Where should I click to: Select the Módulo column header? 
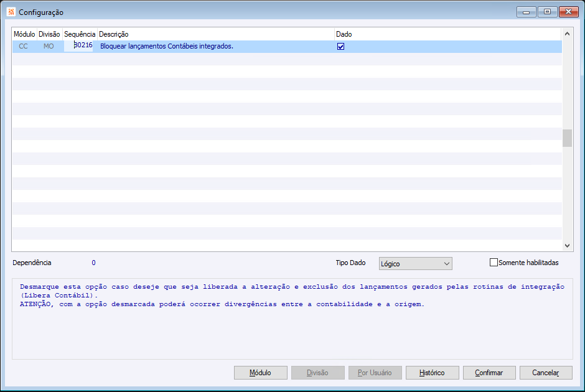24,34
